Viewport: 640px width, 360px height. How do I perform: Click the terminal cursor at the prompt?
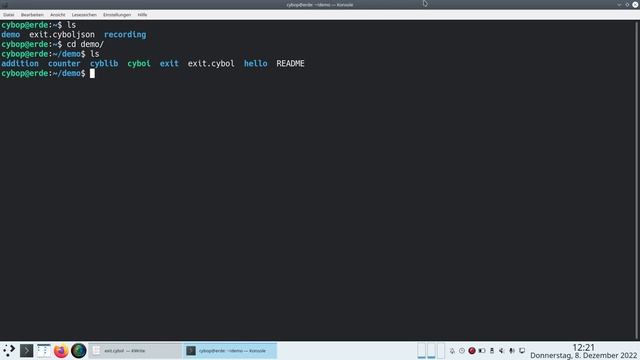(x=92, y=73)
